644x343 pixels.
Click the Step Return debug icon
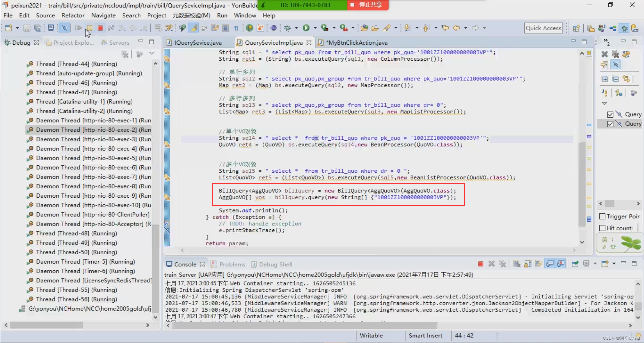[144, 28]
